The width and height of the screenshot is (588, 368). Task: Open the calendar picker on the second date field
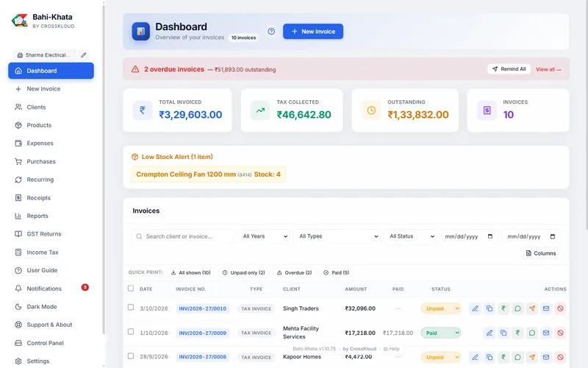(553, 236)
